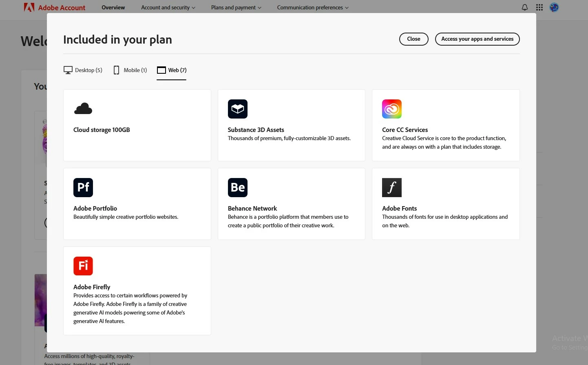The height and width of the screenshot is (365, 588).
Task: Click the Adobe Firefly description paragraph
Action: pos(130,308)
